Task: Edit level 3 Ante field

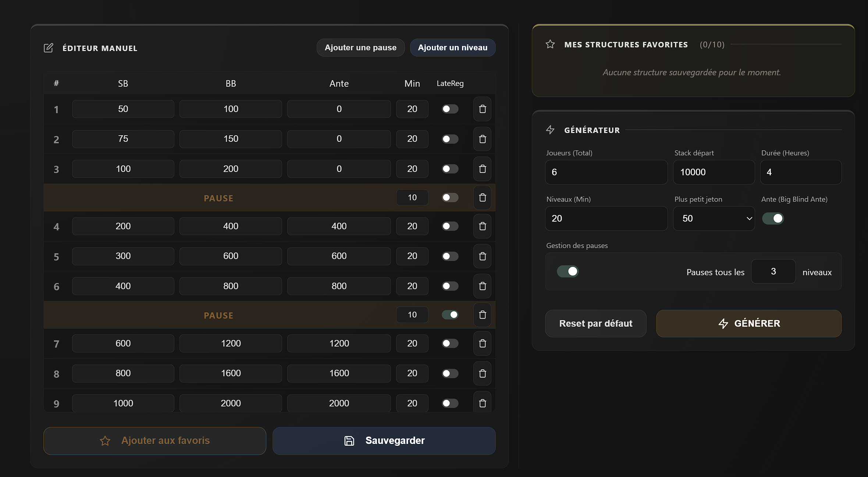Action: [339, 169]
